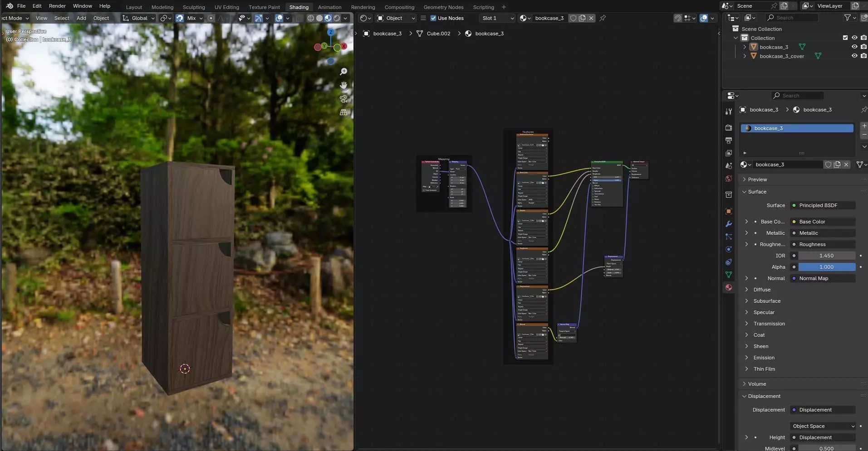Viewport: 868px width, 451px height.
Task: Add a new material slot
Action: 864,126
